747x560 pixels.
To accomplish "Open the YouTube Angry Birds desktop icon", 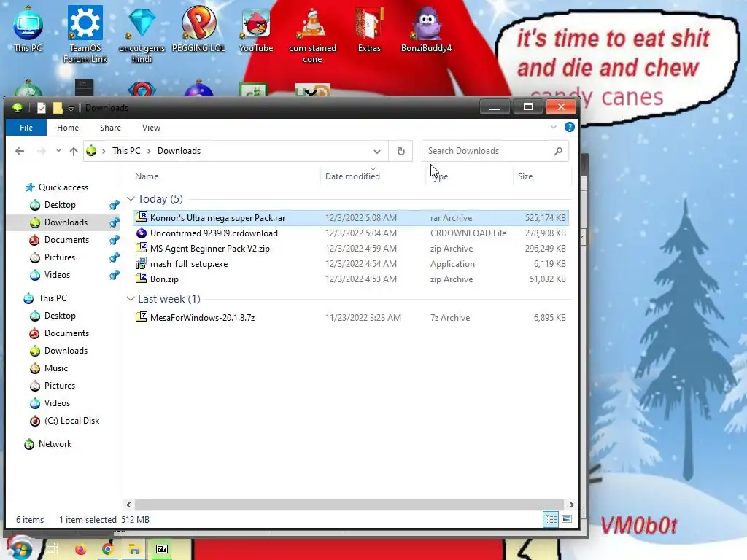I will click(x=256, y=29).
